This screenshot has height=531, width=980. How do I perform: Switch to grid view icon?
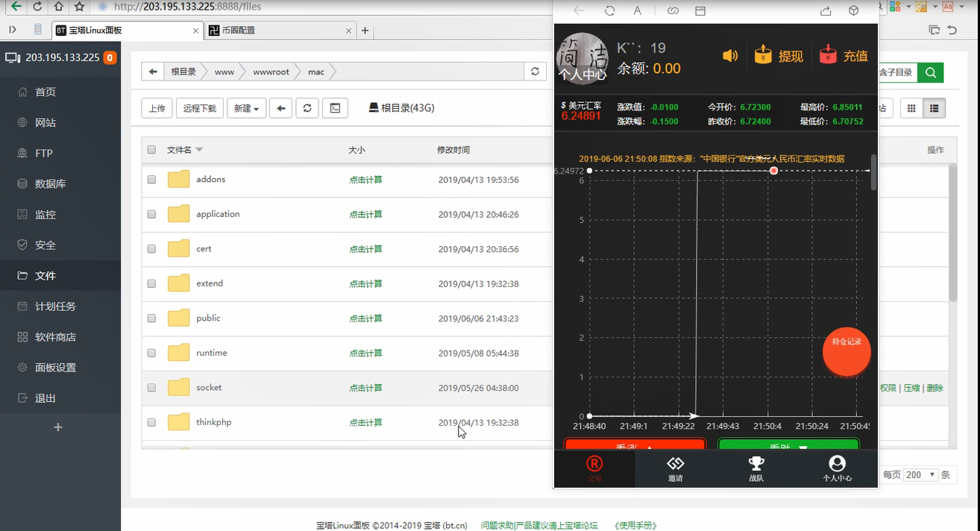point(911,108)
